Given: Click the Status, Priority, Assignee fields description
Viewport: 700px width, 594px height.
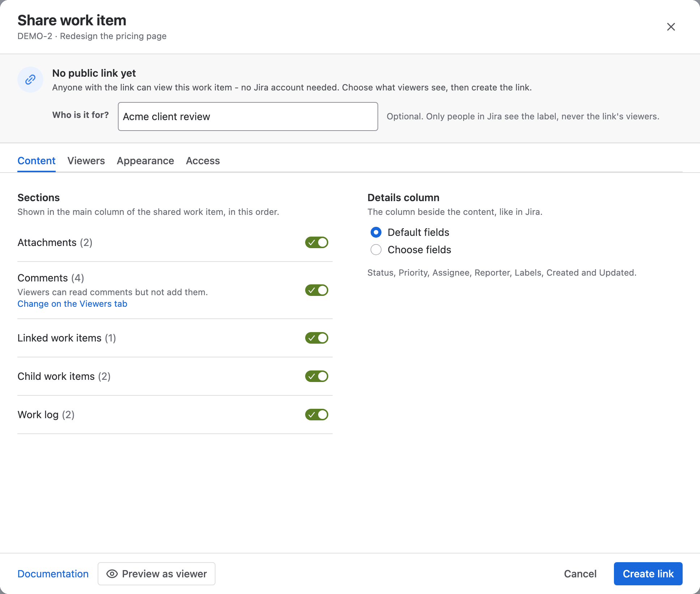Looking at the screenshot, I should pos(502,273).
